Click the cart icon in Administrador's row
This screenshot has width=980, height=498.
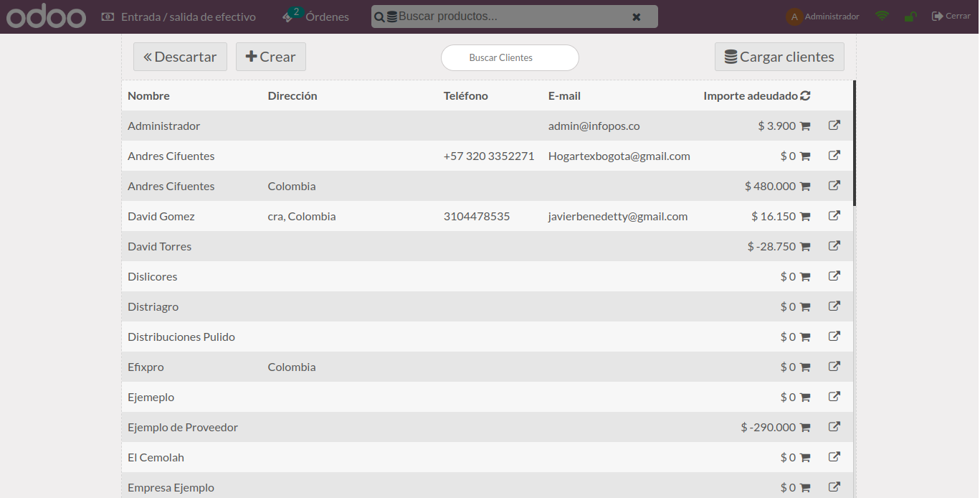(x=804, y=126)
